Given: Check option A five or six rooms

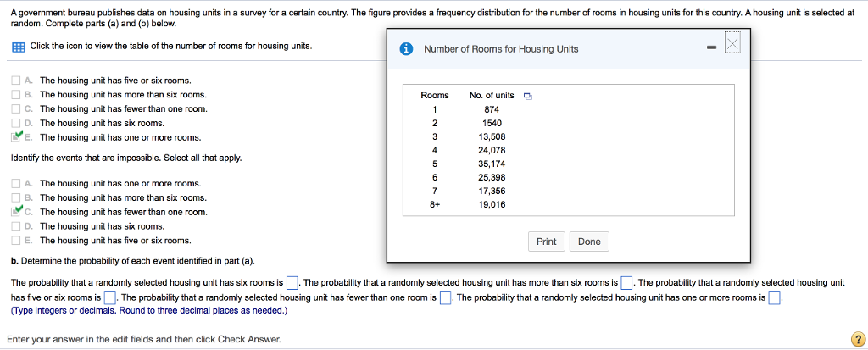Looking at the screenshot, I should (x=17, y=81).
